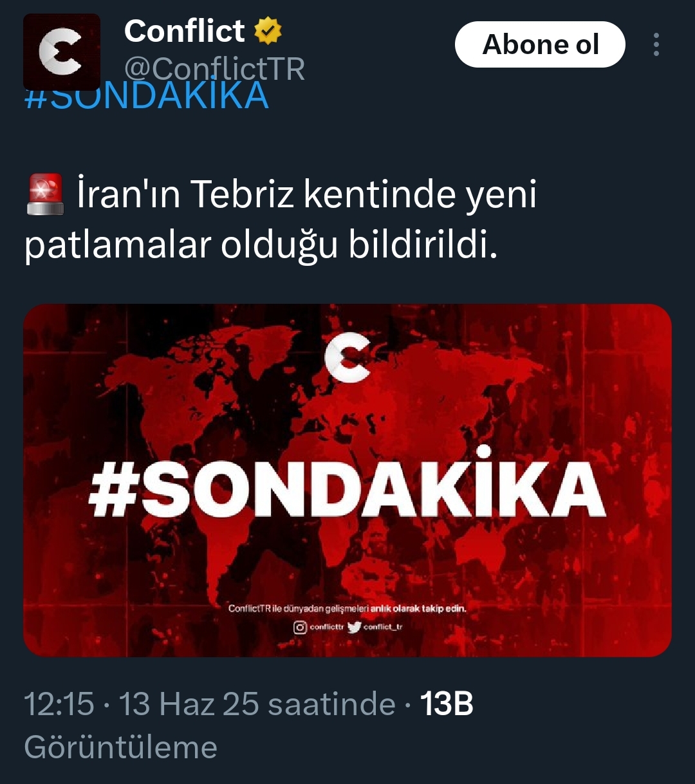Screen dimensions: 695x784
Task: Open the 12:15 timestamp link
Action: pos(59,704)
